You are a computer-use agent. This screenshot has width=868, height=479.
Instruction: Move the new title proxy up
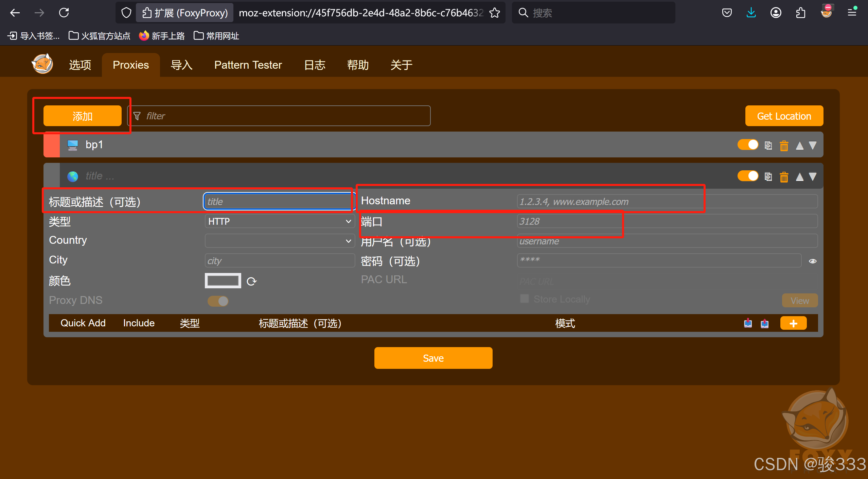[x=800, y=177]
